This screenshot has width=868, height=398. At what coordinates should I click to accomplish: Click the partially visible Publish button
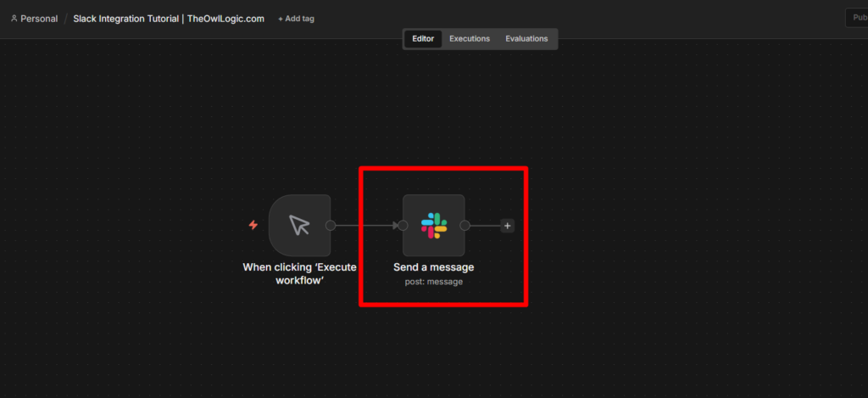(857, 18)
